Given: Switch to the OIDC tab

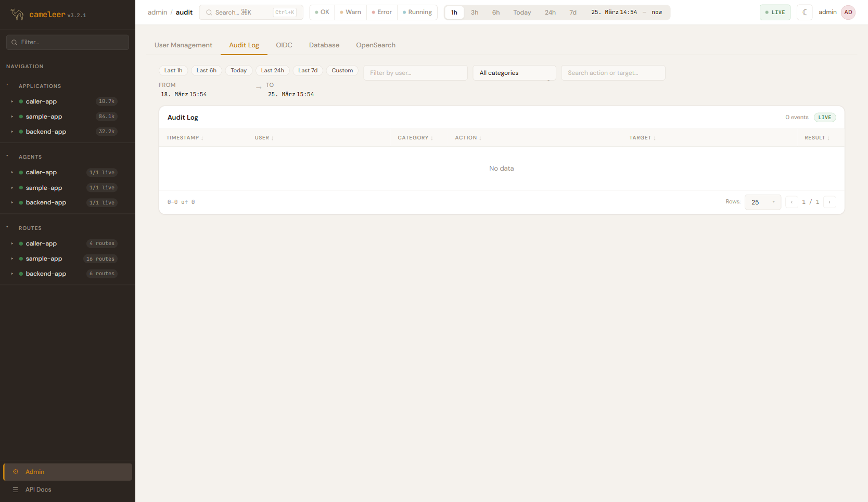Looking at the screenshot, I should [x=284, y=45].
